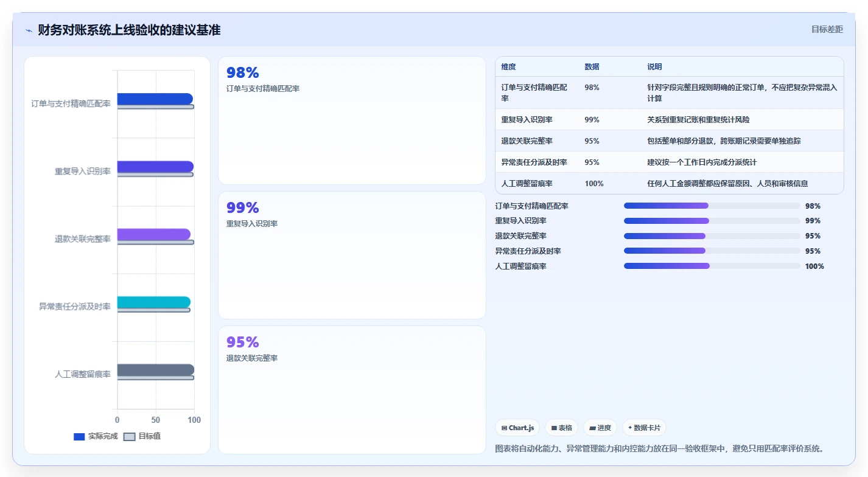Screen dimensions: 868x477
Task: Select the 99% 重复导入识别率 data card
Action: tap(352, 256)
